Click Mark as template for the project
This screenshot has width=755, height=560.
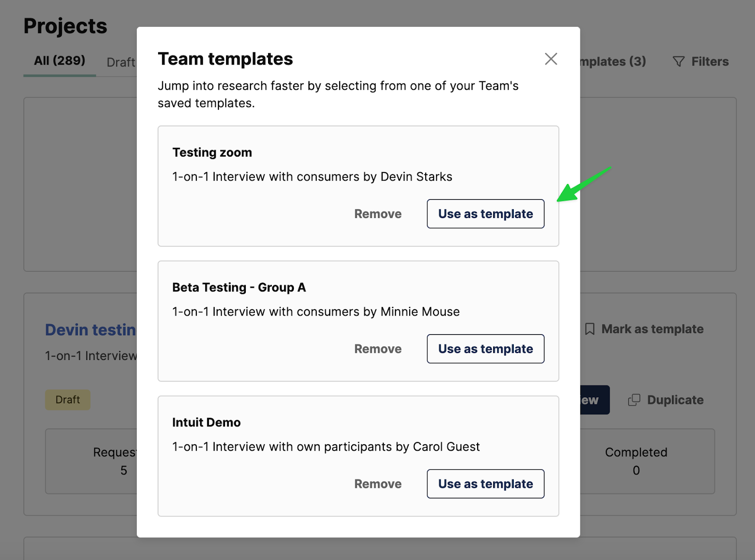tap(652, 329)
